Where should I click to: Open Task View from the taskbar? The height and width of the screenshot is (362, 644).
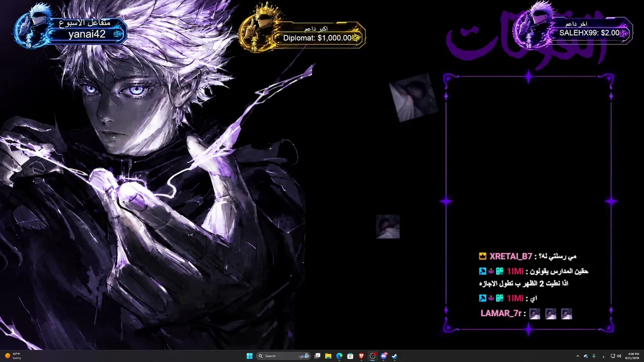pyautogui.click(x=317, y=356)
